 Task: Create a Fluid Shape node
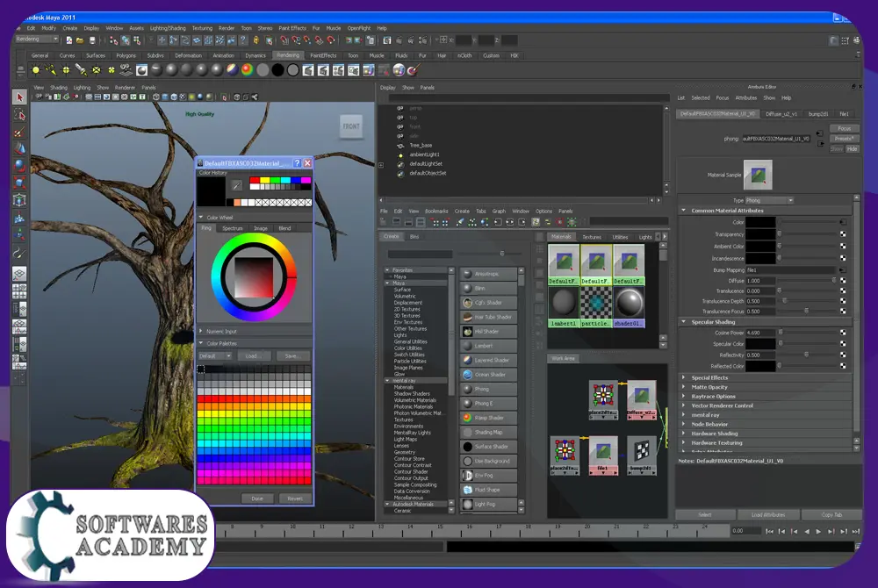(488, 490)
